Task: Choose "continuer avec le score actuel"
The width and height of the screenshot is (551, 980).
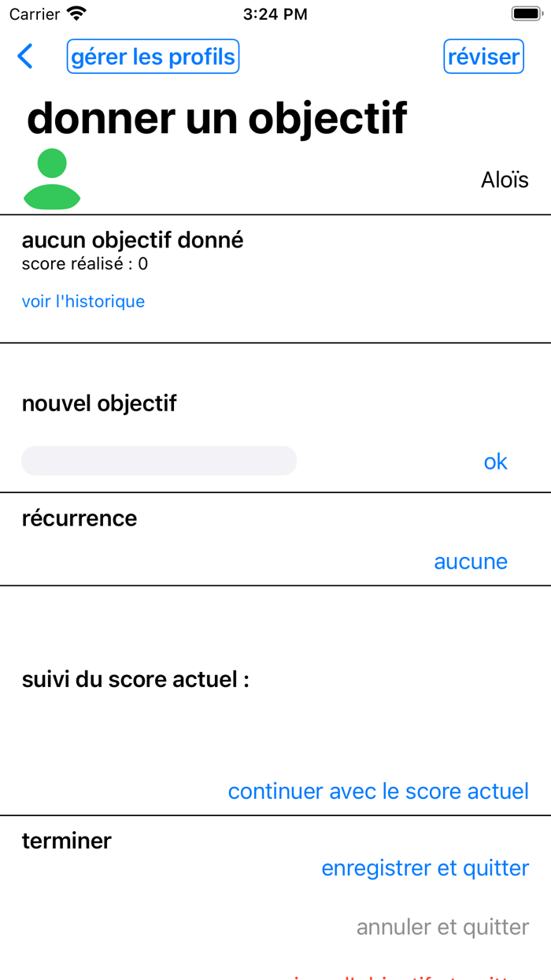Action: 378,791
